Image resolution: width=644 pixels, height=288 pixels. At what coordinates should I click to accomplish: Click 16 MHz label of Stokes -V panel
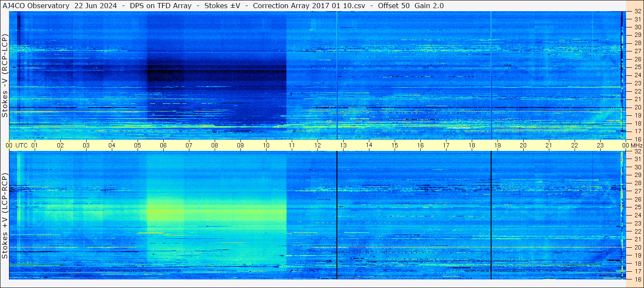coord(638,139)
